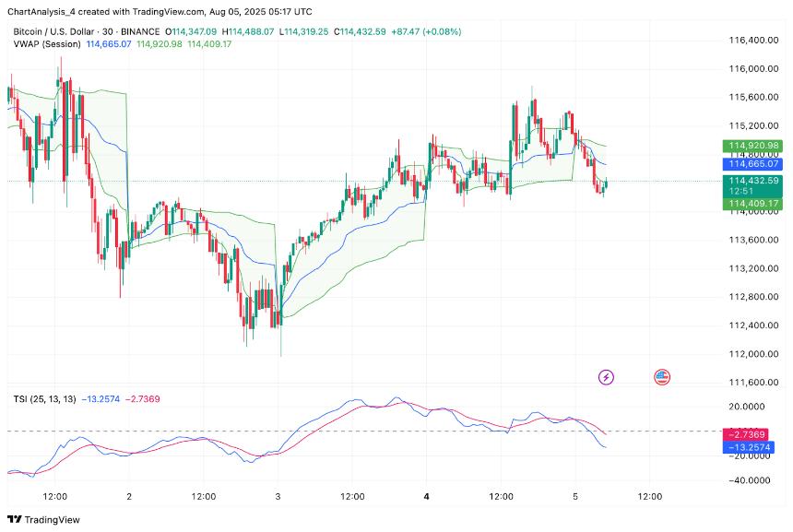The height and width of the screenshot is (532, 793).
Task: Click the purple lightning event marker icon
Action: [x=607, y=375]
